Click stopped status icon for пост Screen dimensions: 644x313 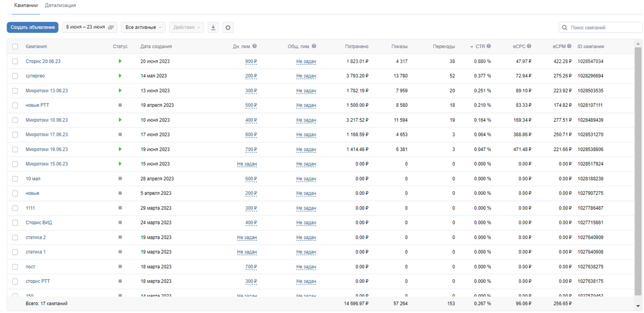tap(120, 266)
